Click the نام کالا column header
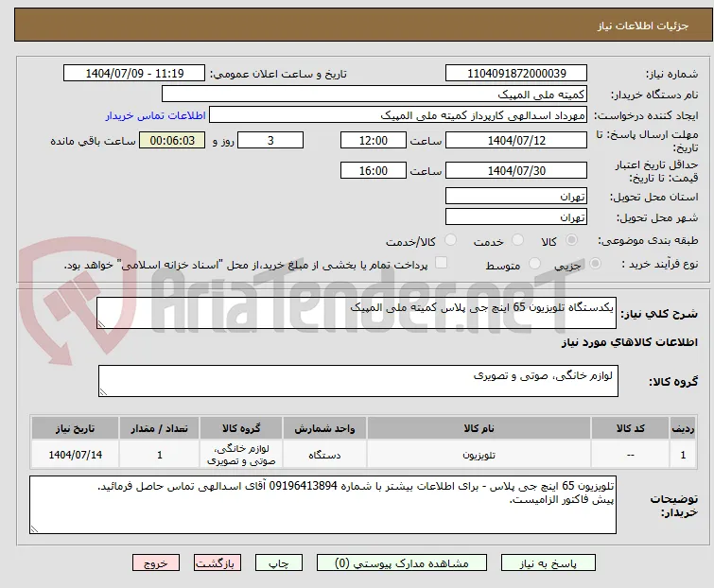 pyautogui.click(x=479, y=428)
